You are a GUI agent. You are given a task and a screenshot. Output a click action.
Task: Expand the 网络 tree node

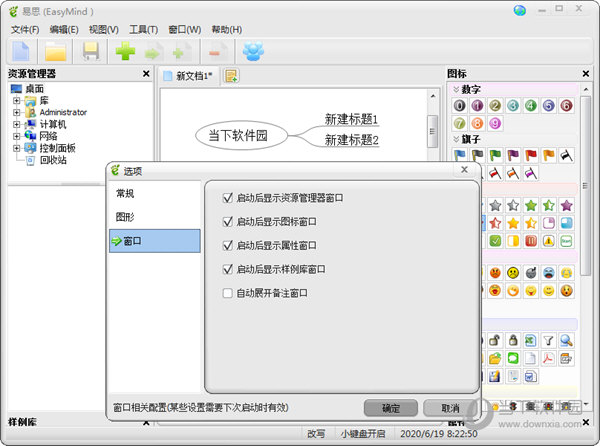(16, 136)
